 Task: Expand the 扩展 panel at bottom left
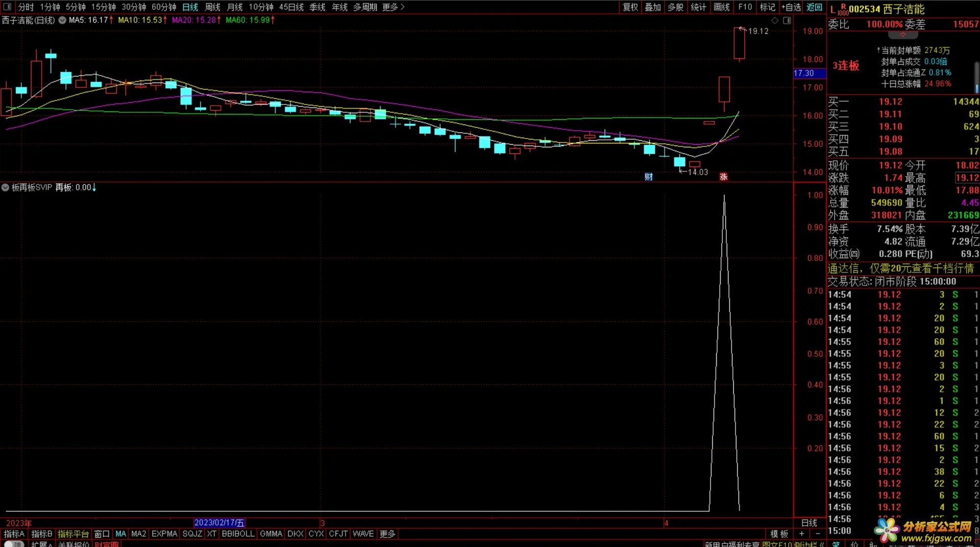(41, 544)
